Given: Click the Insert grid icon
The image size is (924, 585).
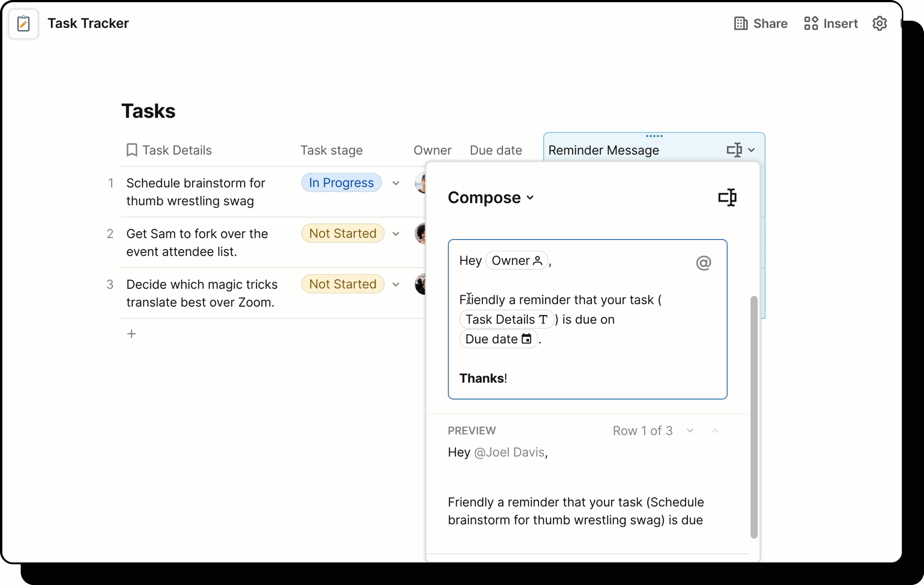Looking at the screenshot, I should (x=811, y=24).
